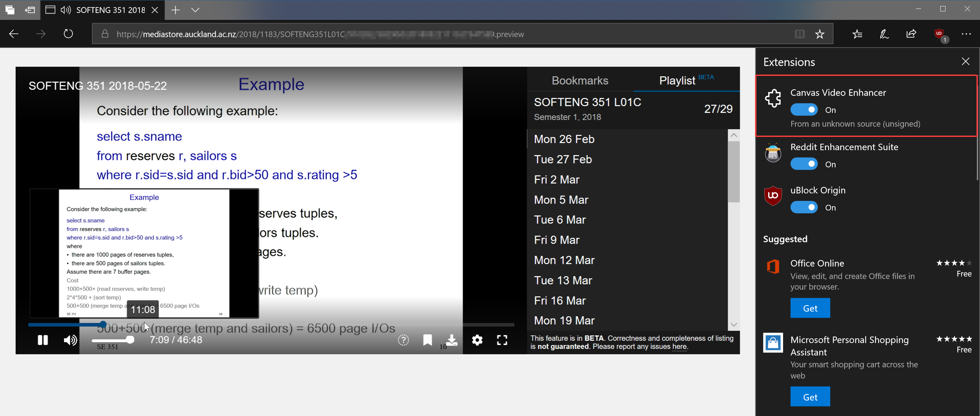
Task: Disable Reddit Enhancement Suite toggle
Action: click(x=803, y=164)
